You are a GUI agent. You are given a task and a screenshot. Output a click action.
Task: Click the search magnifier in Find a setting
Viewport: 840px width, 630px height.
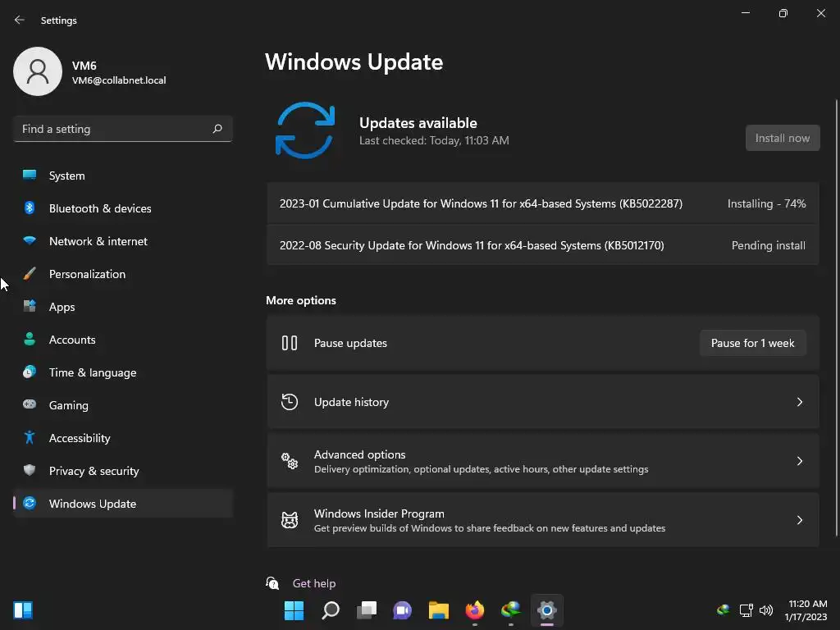pos(217,129)
